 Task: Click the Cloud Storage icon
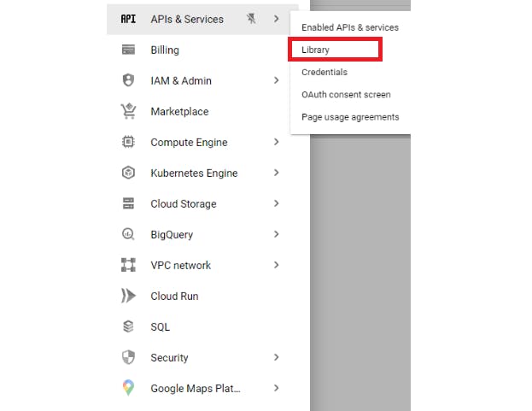[x=128, y=203]
